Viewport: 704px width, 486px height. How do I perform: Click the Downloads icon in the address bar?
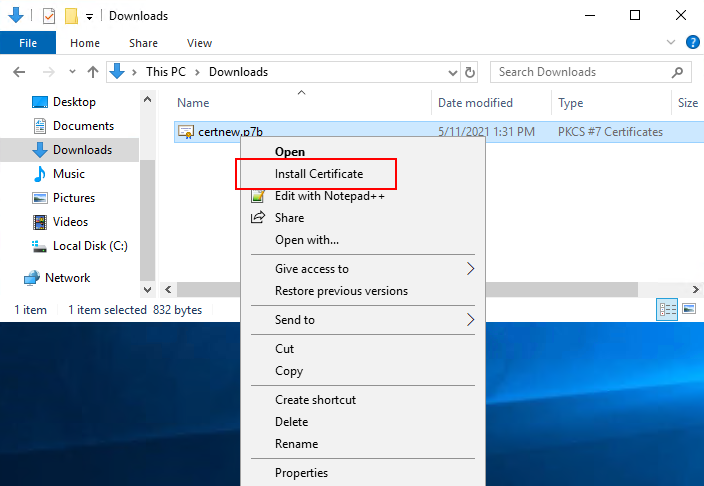coord(117,71)
